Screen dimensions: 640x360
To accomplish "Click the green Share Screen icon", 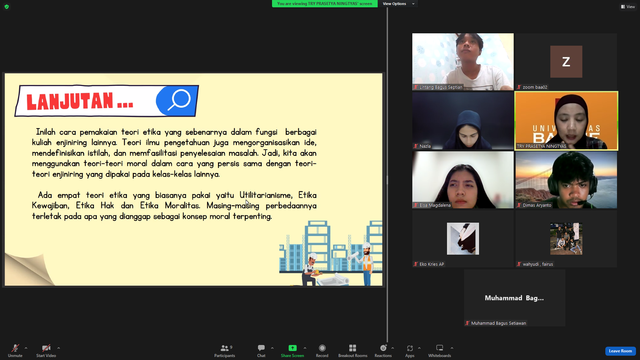I will 293,348.
